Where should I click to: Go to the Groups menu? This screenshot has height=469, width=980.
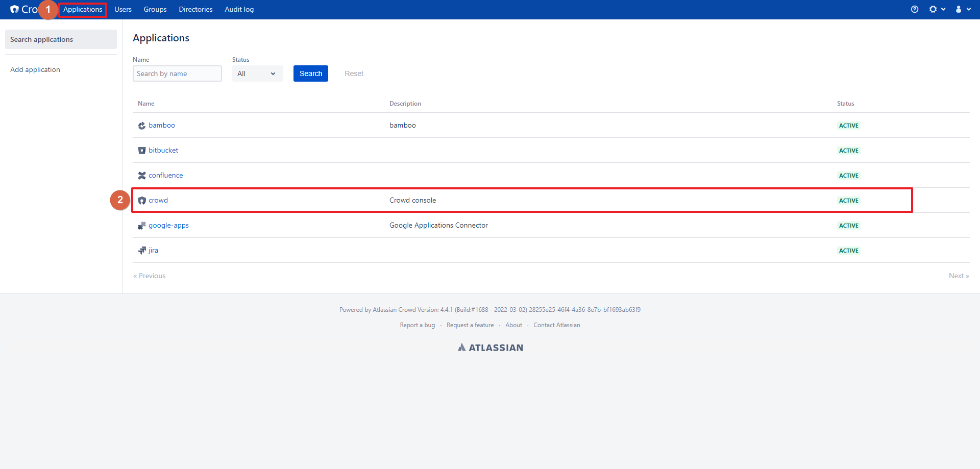click(155, 9)
